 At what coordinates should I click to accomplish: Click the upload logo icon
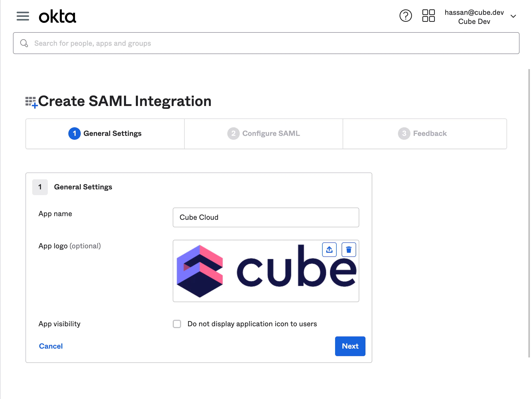pyautogui.click(x=329, y=250)
